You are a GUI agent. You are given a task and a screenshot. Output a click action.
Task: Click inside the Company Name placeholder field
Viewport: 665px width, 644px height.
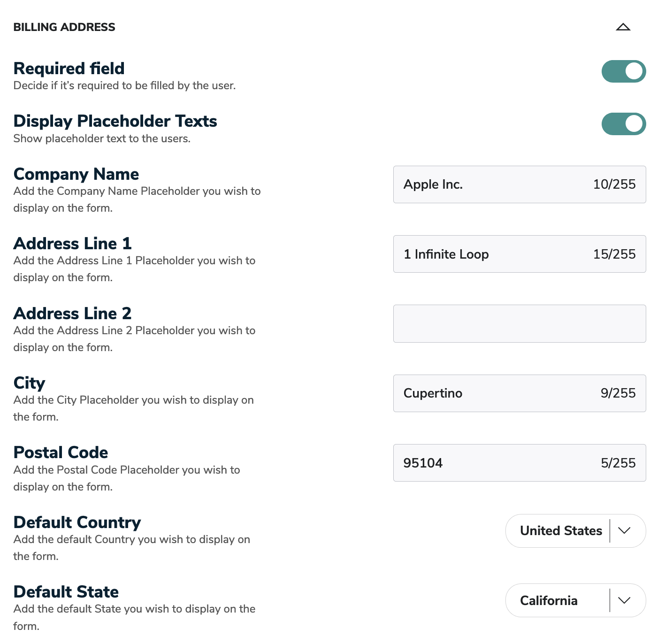click(x=493, y=184)
